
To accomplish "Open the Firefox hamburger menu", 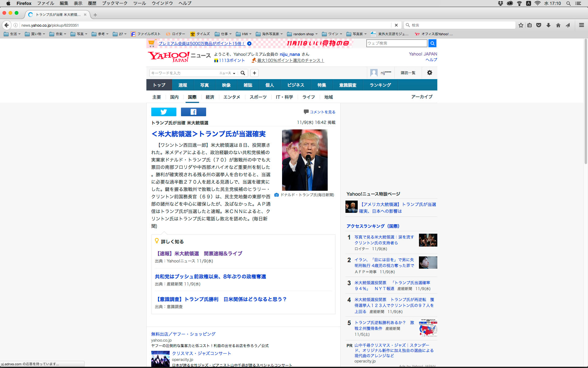I will pos(581,25).
